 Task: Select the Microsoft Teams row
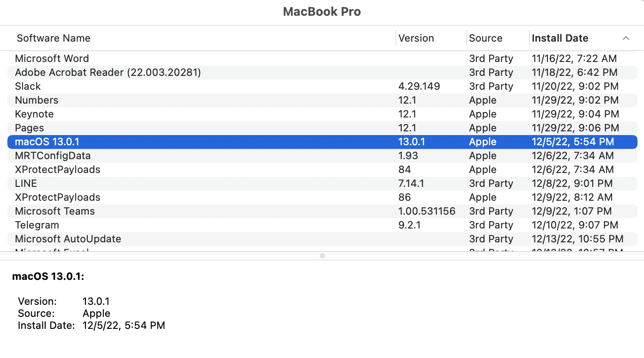click(322, 211)
